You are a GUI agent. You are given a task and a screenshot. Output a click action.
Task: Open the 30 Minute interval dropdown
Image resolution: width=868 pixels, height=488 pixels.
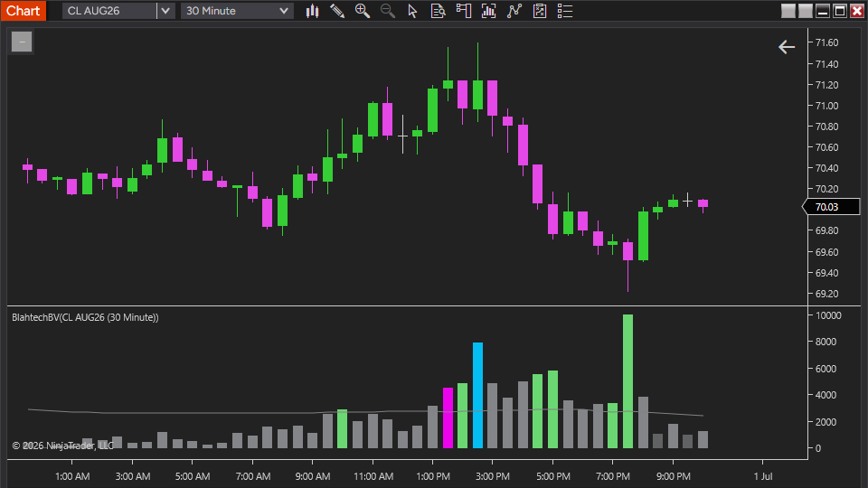[237, 11]
